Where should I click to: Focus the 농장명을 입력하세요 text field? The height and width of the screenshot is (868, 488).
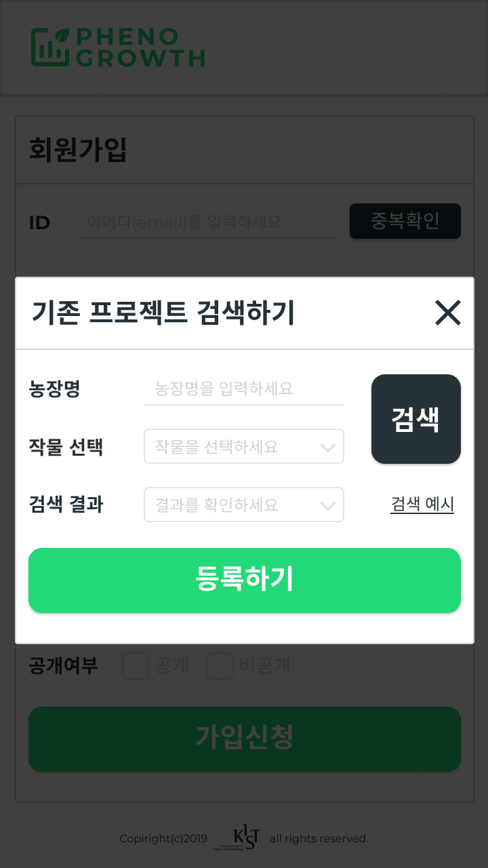[243, 389]
